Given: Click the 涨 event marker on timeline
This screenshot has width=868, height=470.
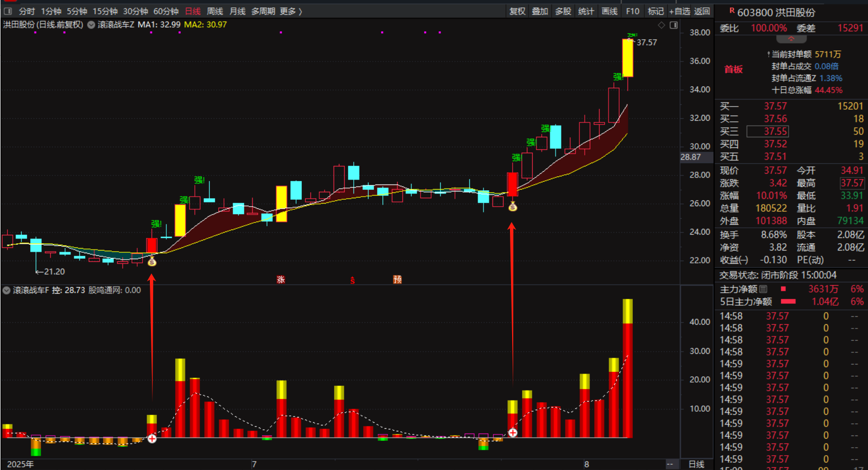Looking at the screenshot, I should (281, 280).
